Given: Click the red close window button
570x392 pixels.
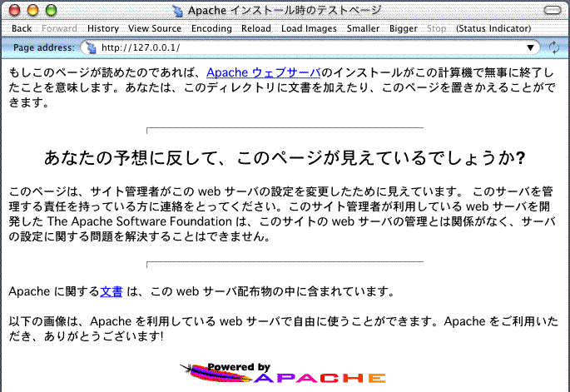Looking at the screenshot, I should [14, 10].
